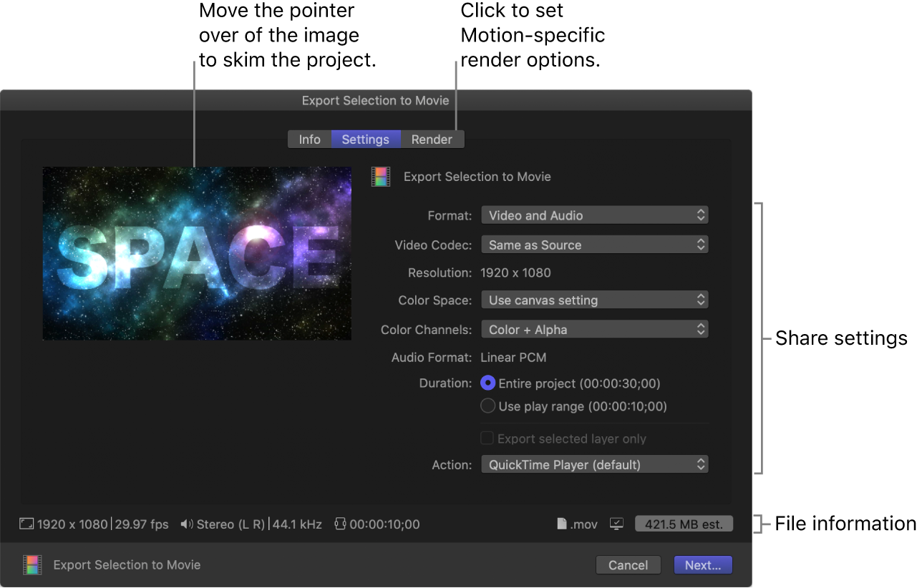
Task: Select the Entire project duration option
Action: 487,383
